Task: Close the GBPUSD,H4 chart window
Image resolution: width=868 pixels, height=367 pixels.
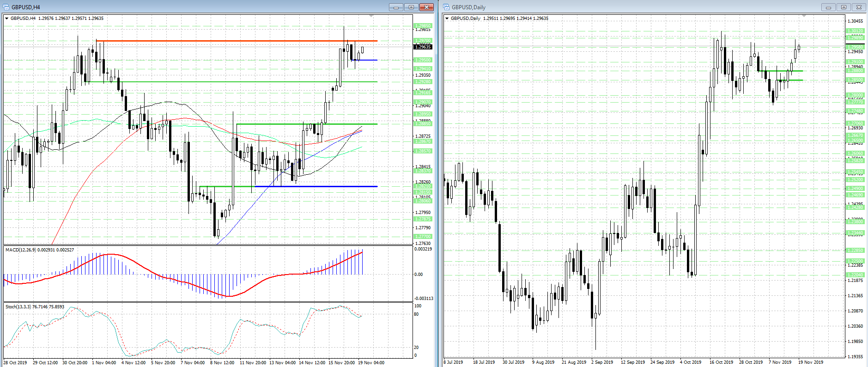Action: 426,7
